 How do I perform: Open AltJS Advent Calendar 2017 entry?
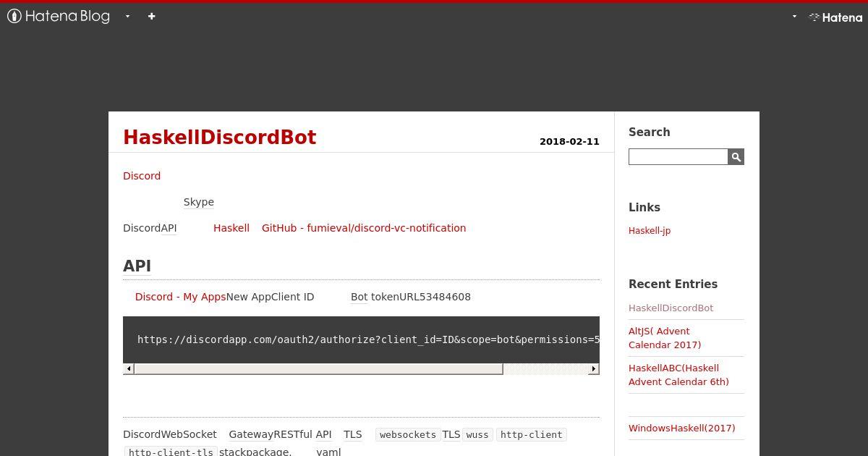coord(665,338)
